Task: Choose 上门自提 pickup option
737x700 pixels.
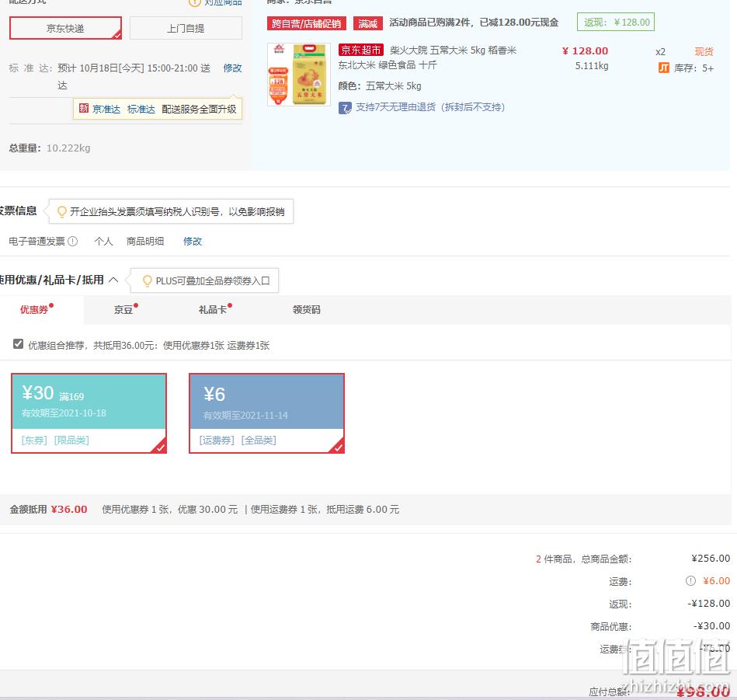Action: click(186, 28)
